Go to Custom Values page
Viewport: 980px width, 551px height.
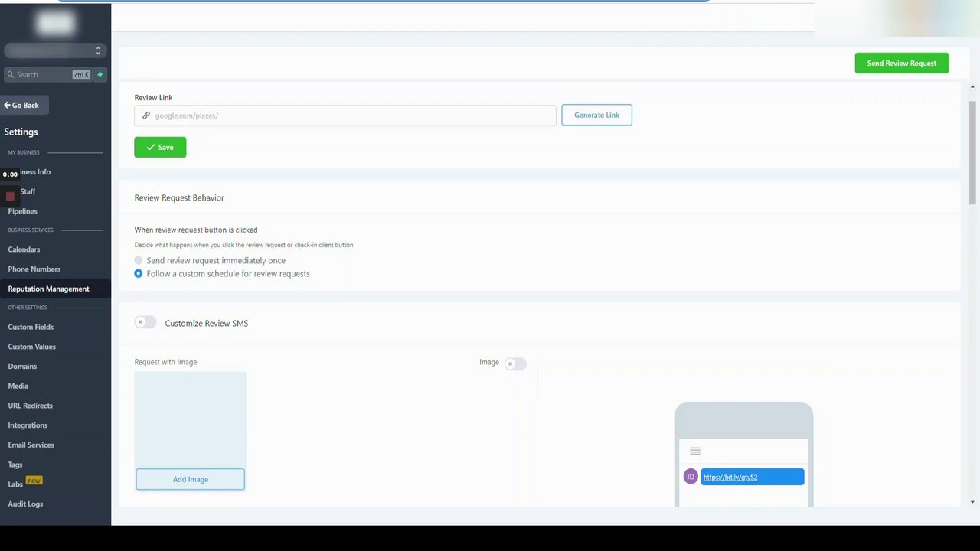point(32,347)
